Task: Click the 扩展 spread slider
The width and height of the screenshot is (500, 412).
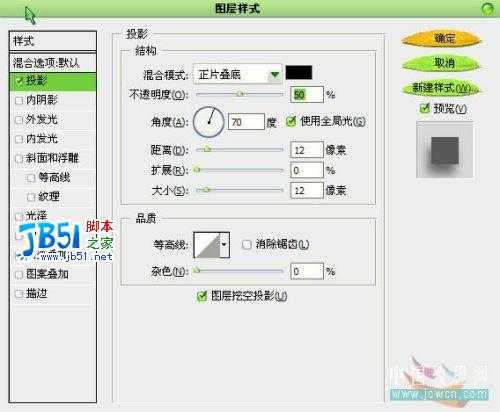Action: pyautogui.click(x=239, y=170)
